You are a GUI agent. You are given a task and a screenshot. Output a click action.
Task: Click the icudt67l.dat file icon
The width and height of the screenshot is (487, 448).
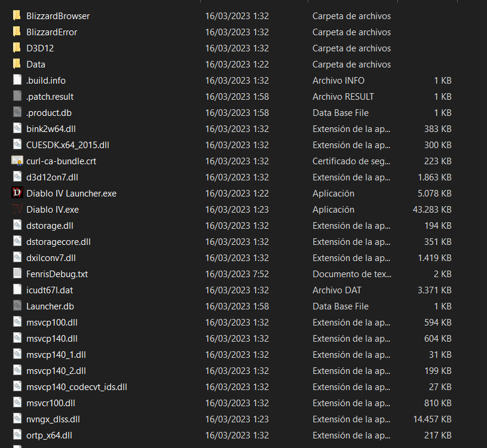tap(17, 290)
